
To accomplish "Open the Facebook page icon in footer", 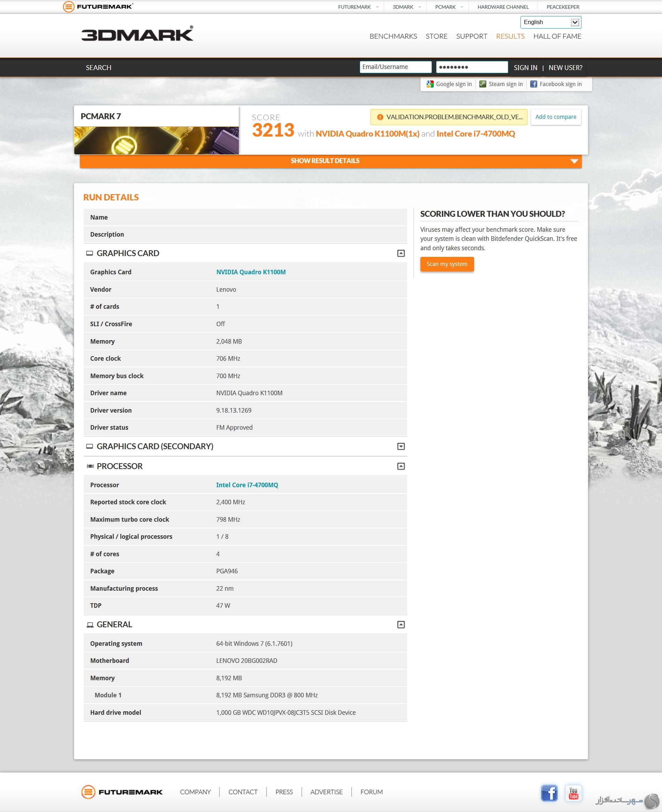I will (549, 792).
